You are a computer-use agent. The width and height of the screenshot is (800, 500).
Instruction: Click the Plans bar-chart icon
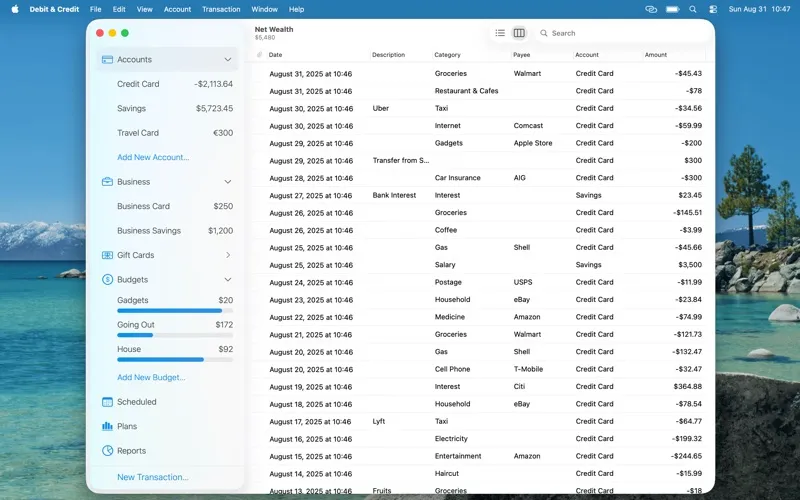107,426
